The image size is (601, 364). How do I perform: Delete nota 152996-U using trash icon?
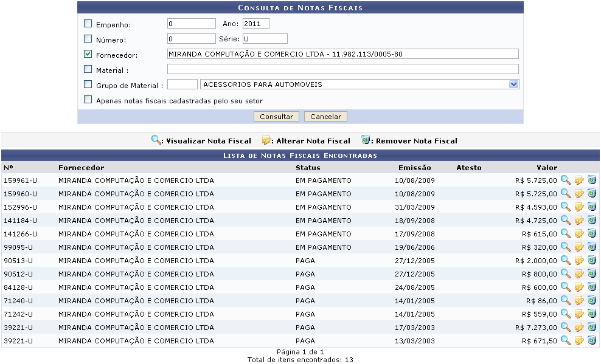592,207
